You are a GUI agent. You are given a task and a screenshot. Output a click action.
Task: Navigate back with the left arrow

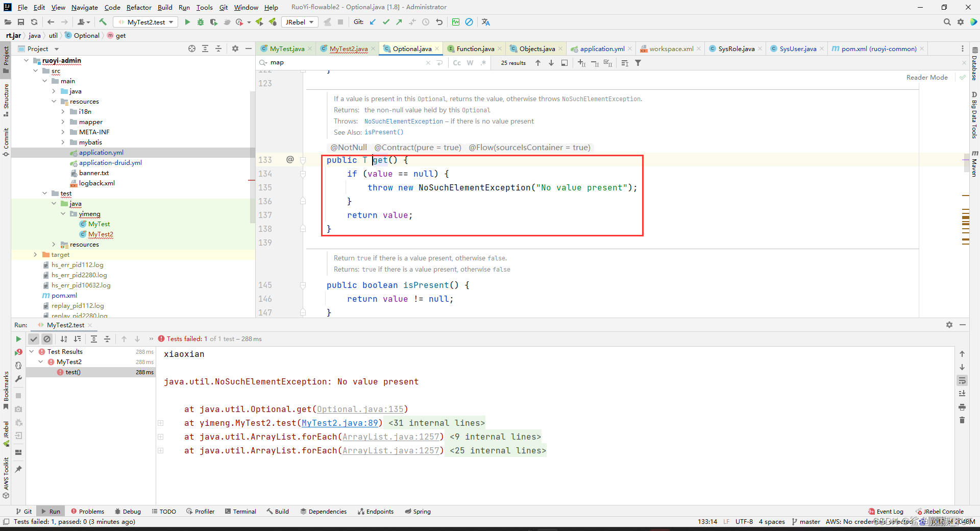click(x=51, y=22)
